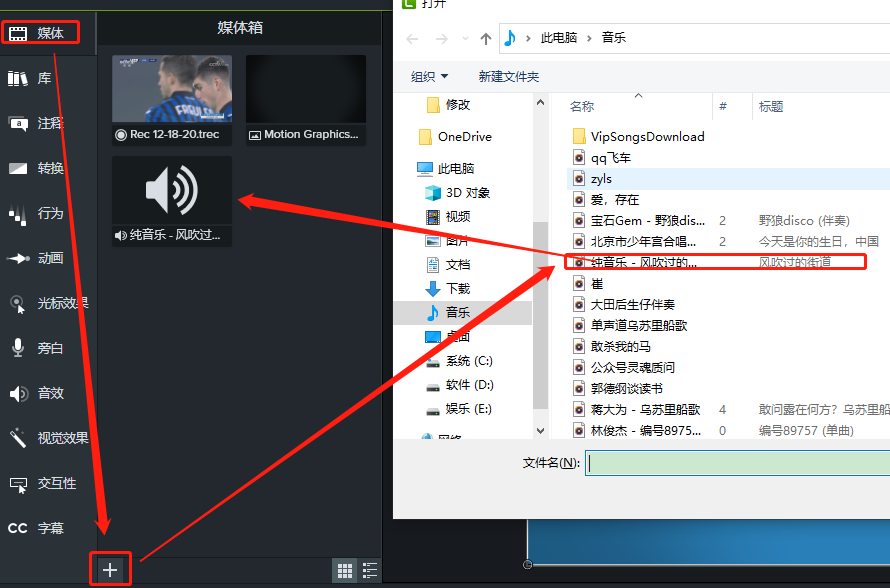The height and width of the screenshot is (588, 890).
Task: Select the 单声道乌苏里船歌 file
Action: click(630, 326)
